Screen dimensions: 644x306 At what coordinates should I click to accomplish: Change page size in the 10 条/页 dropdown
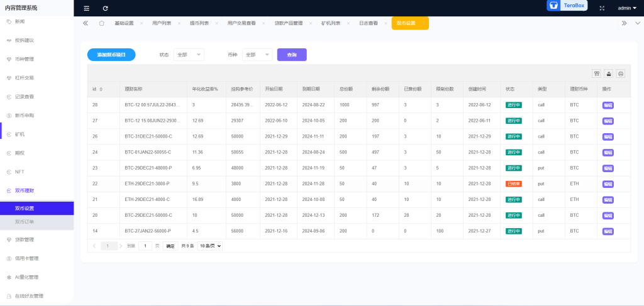209,246
